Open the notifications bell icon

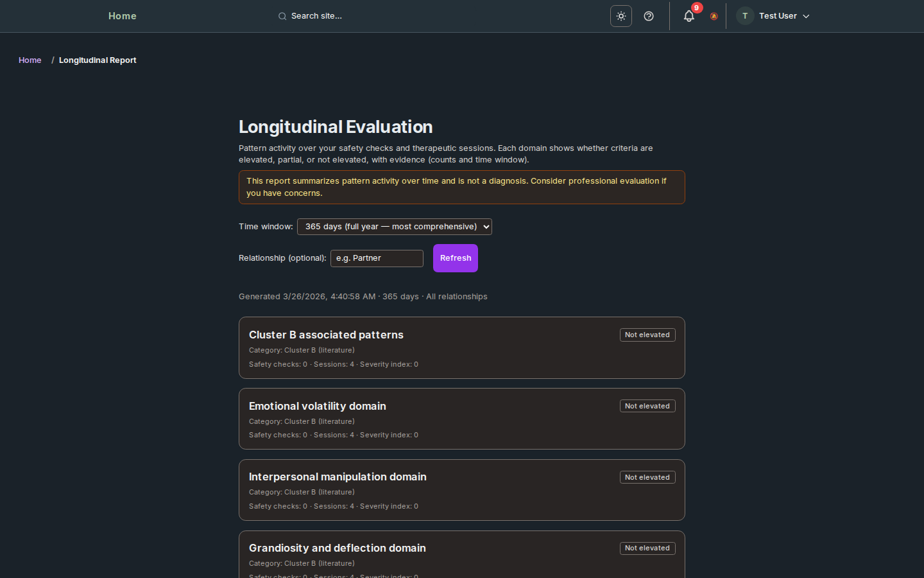pos(689,16)
